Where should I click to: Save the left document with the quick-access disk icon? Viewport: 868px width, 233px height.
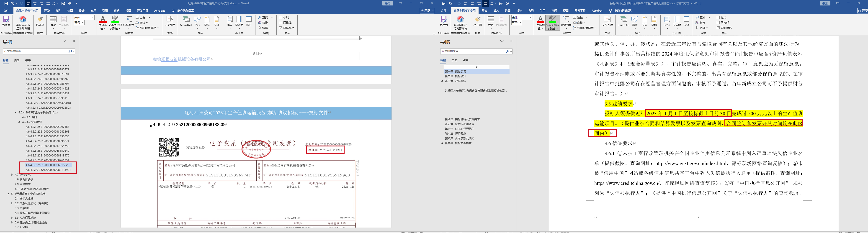tap(6, 3)
